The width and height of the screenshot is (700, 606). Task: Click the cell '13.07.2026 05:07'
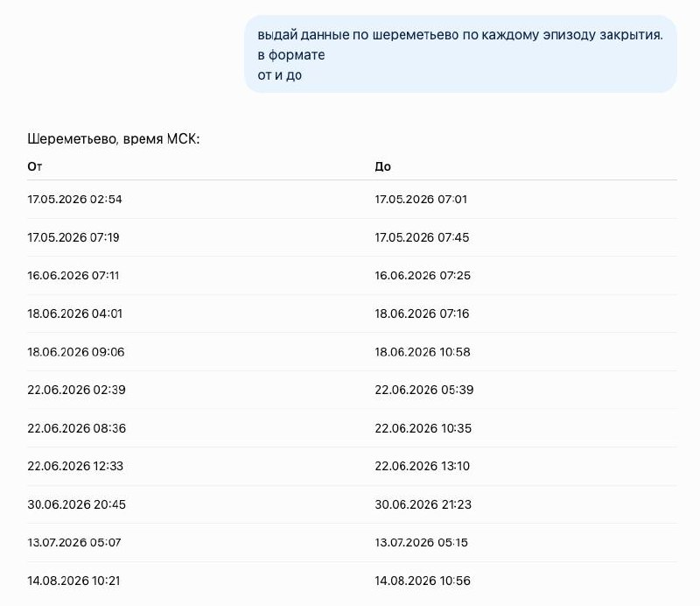74,543
